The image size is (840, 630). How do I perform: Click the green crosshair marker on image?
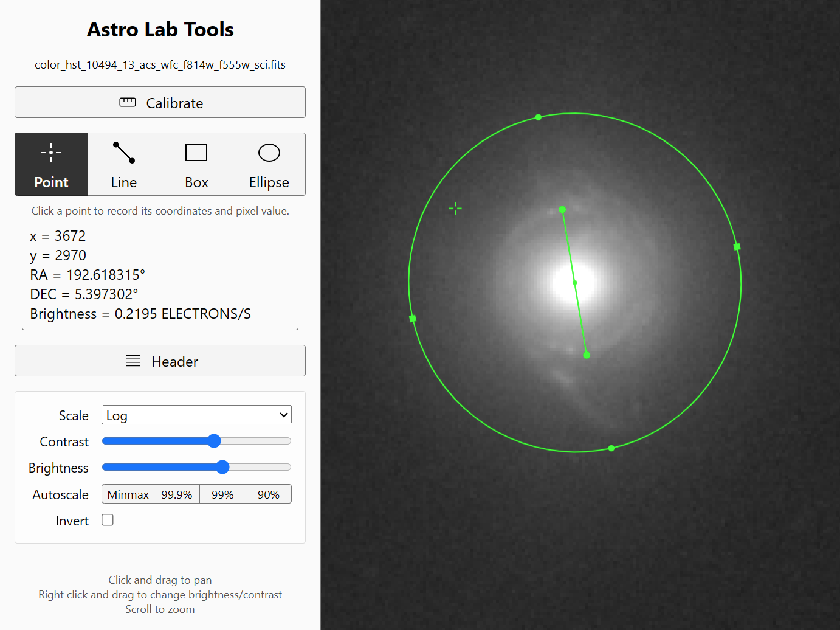coord(455,209)
